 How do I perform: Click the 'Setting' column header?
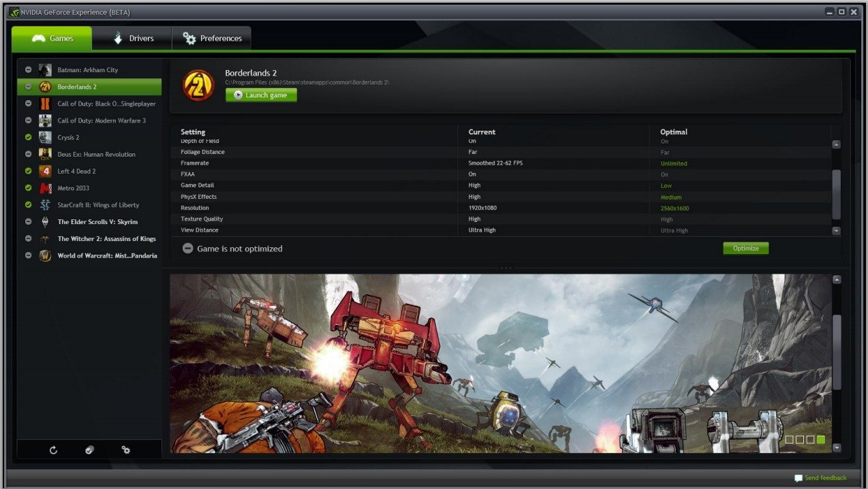[x=193, y=132]
